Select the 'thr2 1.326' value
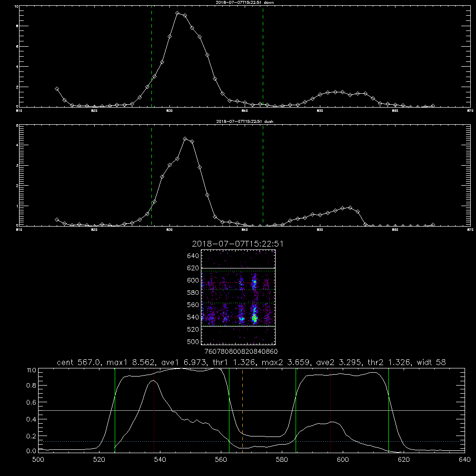 [x=390, y=362]
